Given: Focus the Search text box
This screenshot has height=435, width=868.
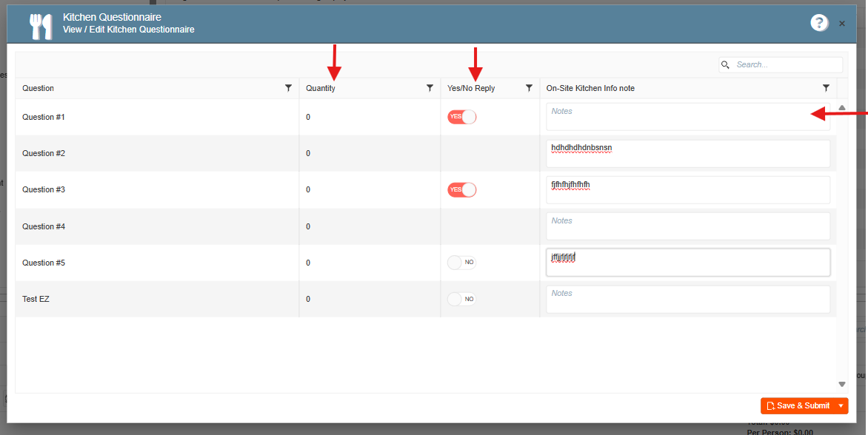Looking at the screenshot, I should pyautogui.click(x=787, y=64).
